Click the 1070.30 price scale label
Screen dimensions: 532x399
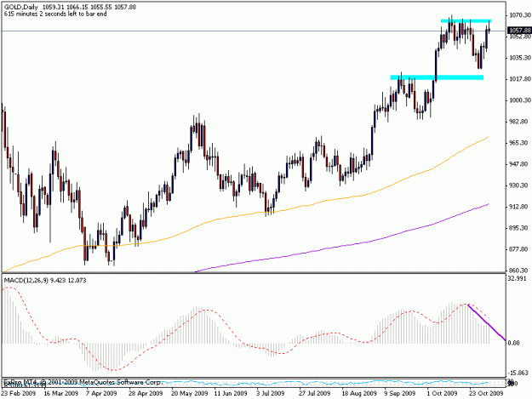pos(519,15)
